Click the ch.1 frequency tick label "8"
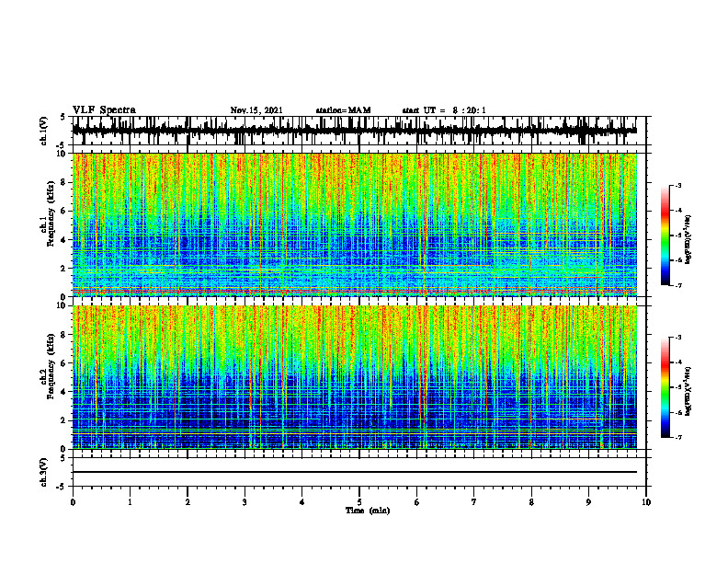 click(x=64, y=182)
